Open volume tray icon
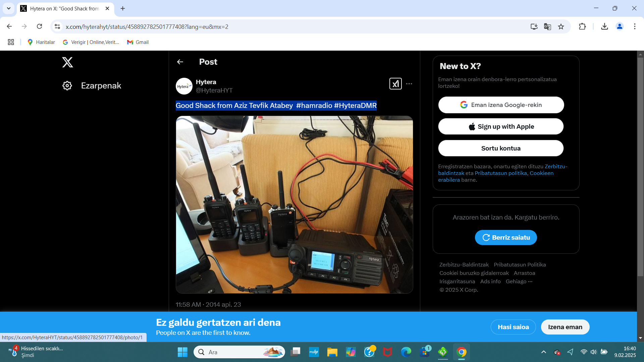Screen dimensions: 644x362 [x=594, y=352]
